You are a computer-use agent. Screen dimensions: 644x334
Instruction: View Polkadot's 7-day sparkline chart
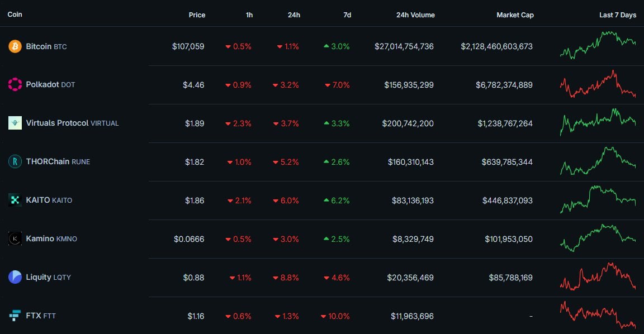click(598, 84)
